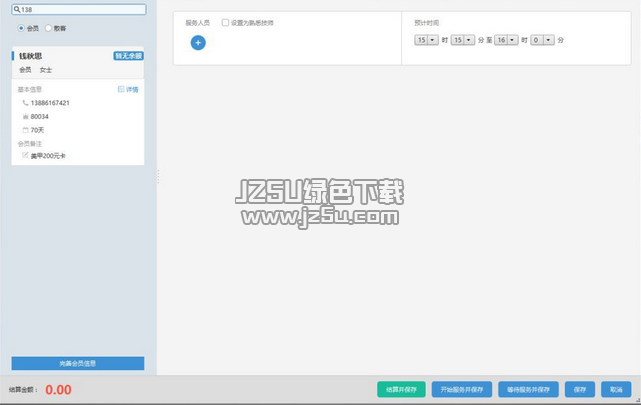
Task: Click the green 结算并保存 button
Action: coord(401,389)
